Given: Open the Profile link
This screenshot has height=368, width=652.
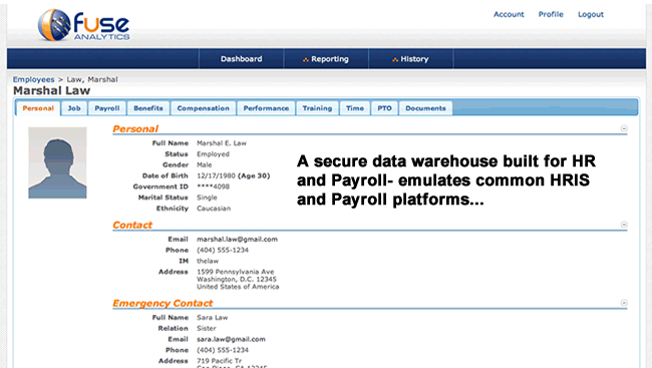Looking at the screenshot, I should 551,14.
